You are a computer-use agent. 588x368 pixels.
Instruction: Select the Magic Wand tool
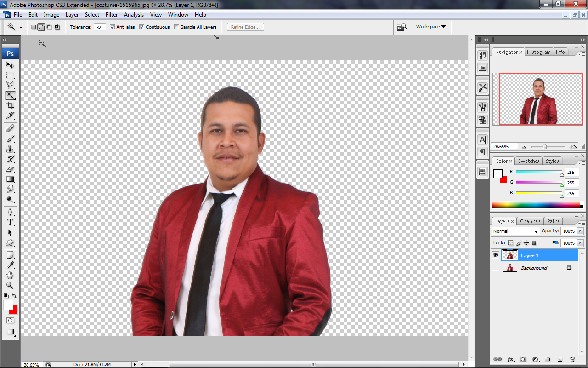pos(11,96)
